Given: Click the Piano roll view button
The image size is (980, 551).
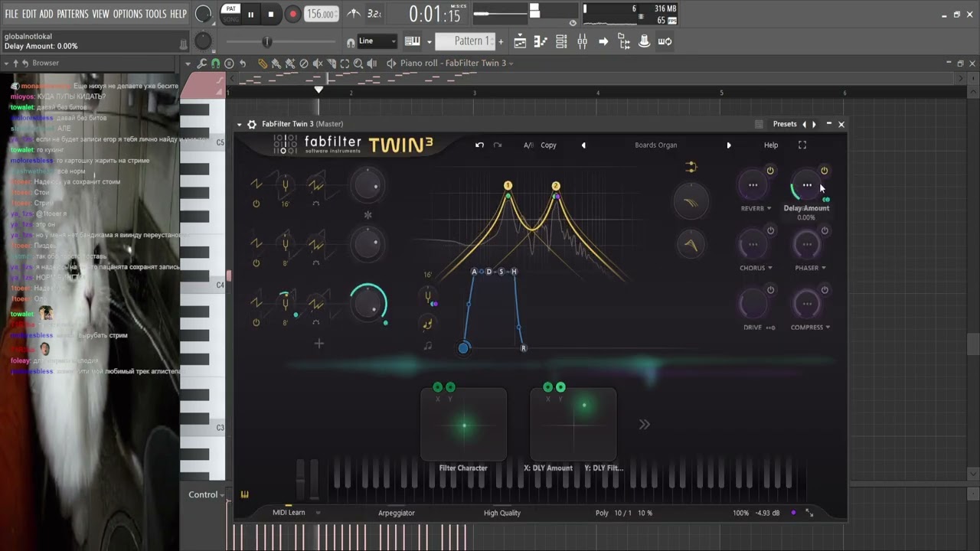Looking at the screenshot, I should 541,41.
